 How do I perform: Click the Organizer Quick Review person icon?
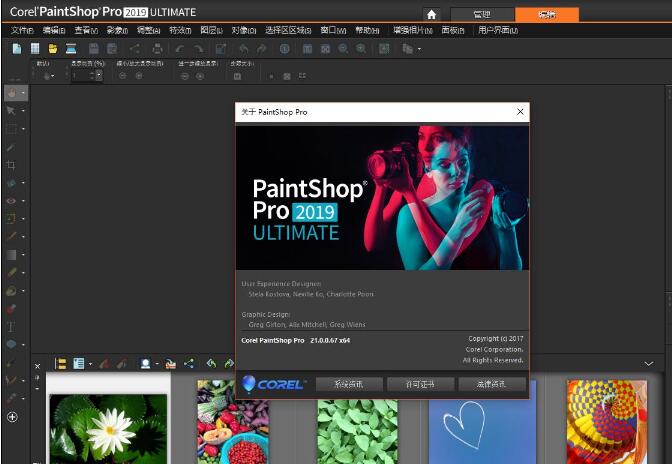tap(145, 364)
